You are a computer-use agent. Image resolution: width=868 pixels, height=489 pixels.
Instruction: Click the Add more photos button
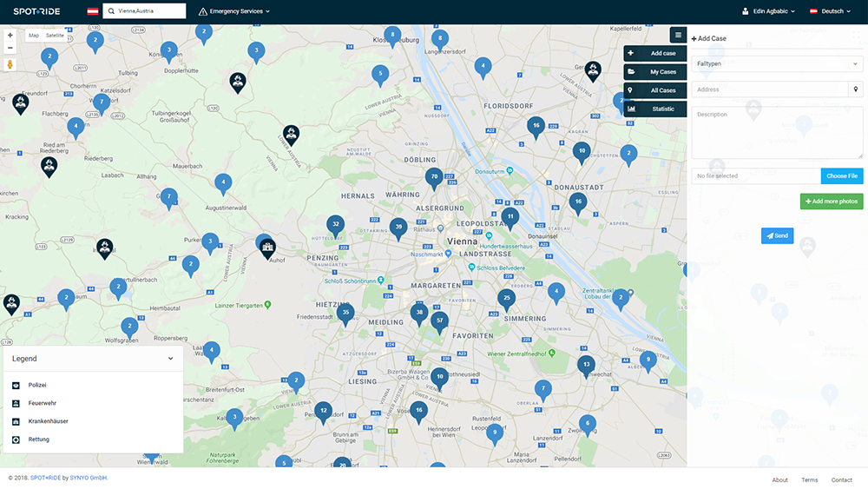coord(831,202)
